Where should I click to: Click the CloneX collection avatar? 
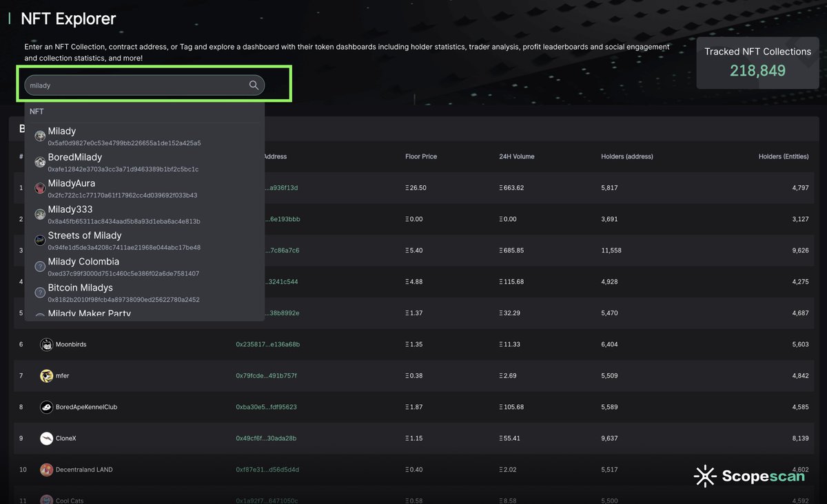point(46,438)
